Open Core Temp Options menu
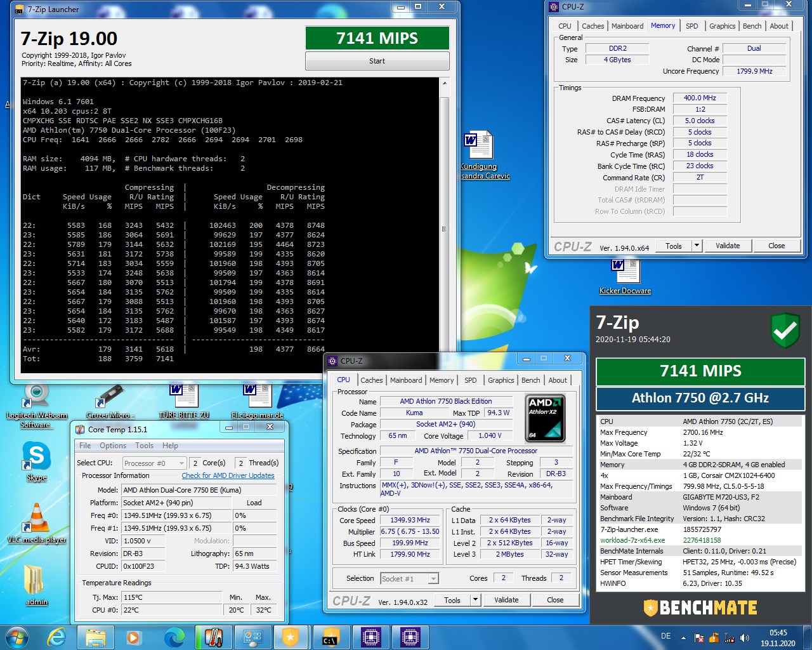Image resolution: width=812 pixels, height=650 pixels. pos(113,446)
